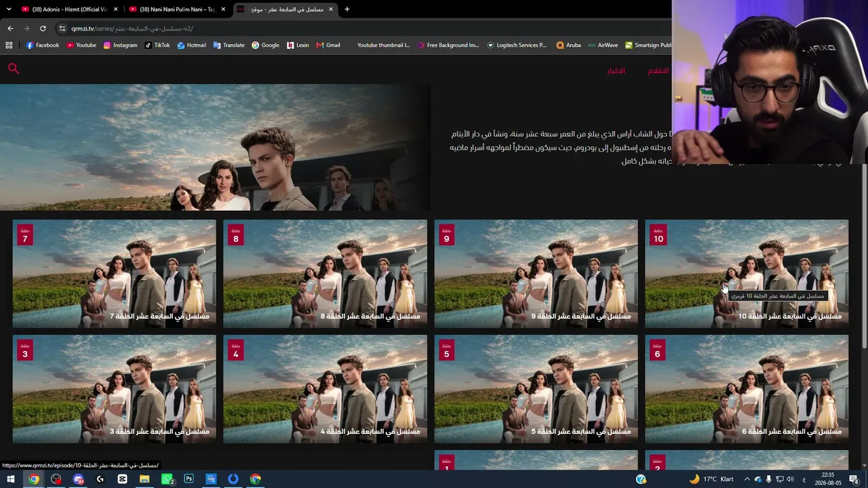Open the notification center icon

pos(854,479)
